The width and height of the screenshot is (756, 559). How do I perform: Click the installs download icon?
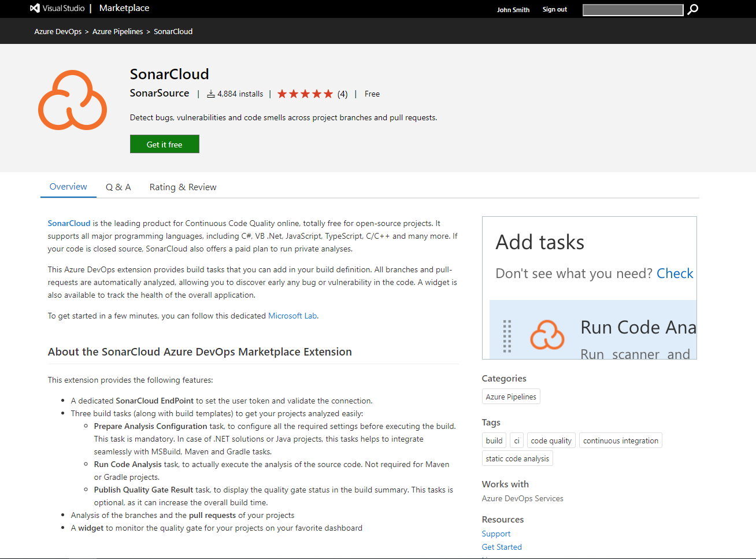[x=211, y=94]
